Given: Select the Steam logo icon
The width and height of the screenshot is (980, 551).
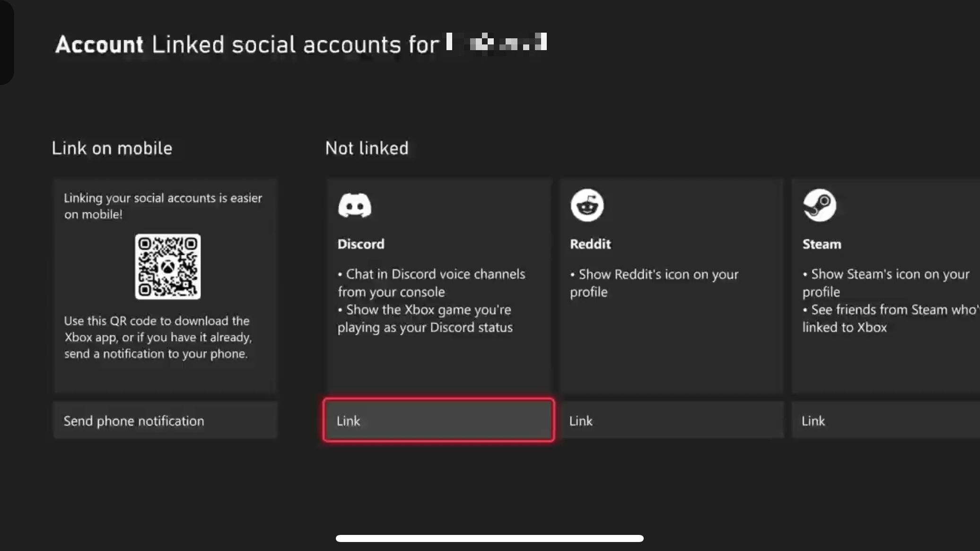Looking at the screenshot, I should click(820, 205).
